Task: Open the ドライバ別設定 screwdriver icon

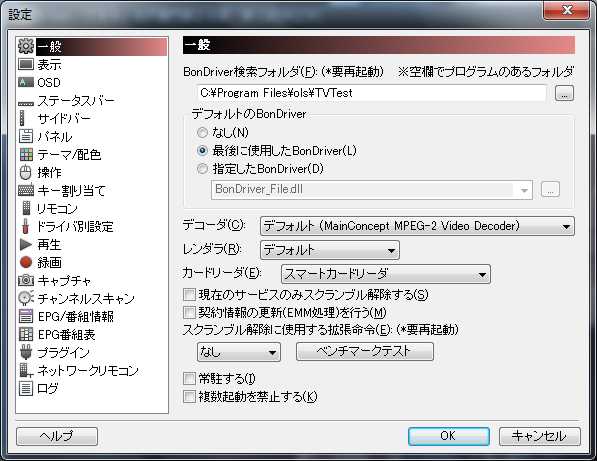Action: [x=26, y=226]
